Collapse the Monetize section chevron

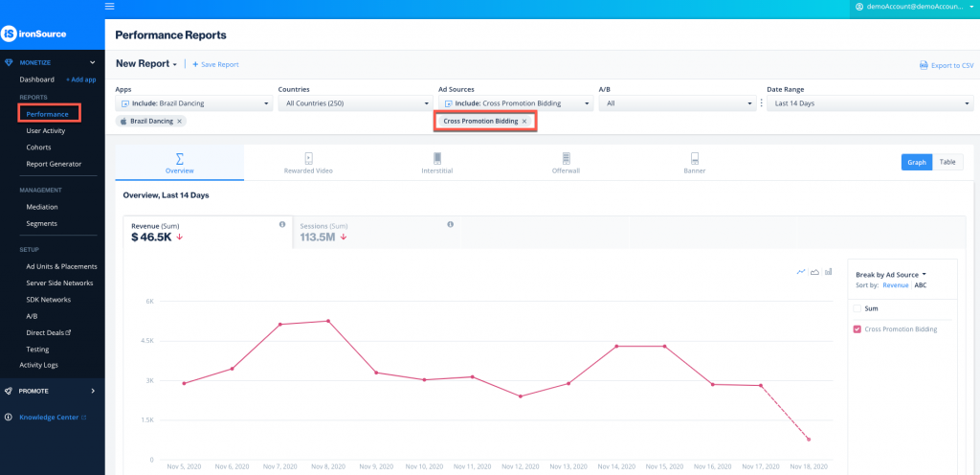(x=93, y=62)
